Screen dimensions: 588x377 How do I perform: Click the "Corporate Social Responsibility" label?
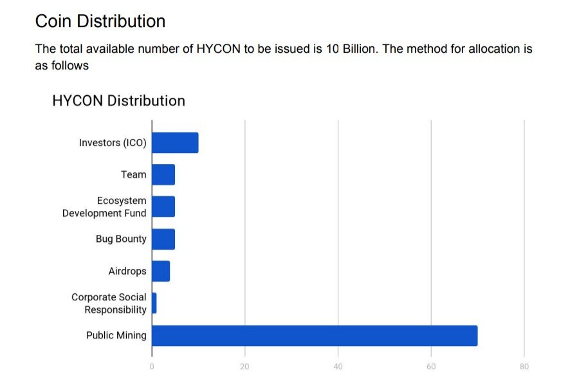109,303
